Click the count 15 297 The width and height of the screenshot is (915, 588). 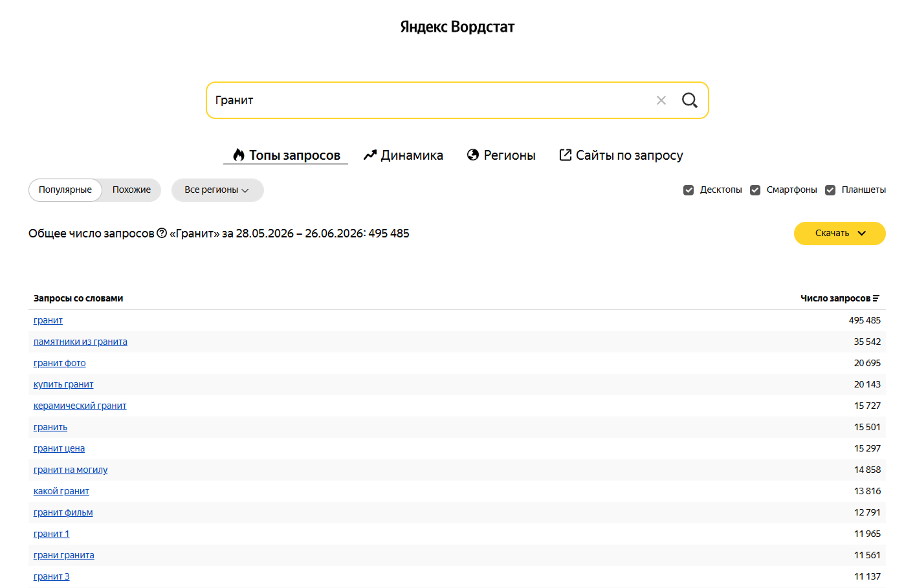867,448
